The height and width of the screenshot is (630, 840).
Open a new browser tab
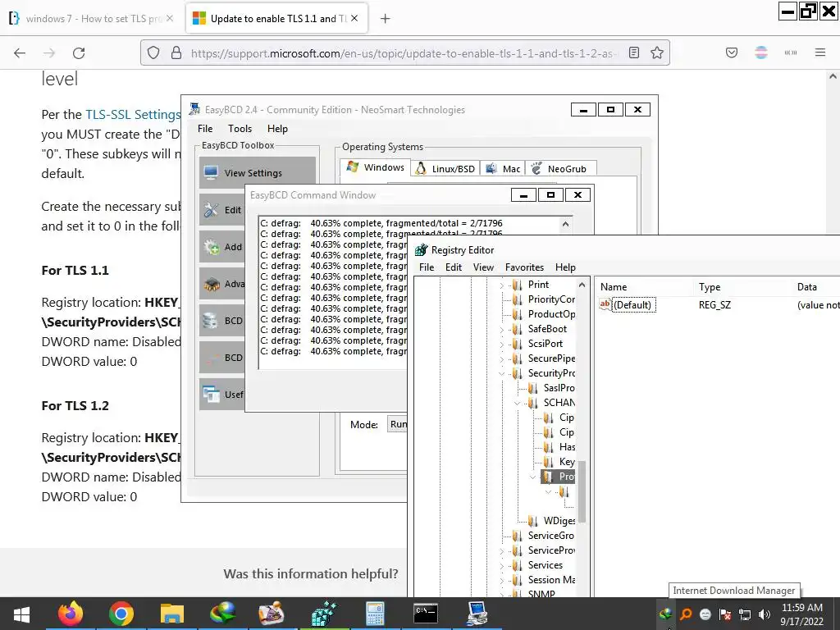[x=385, y=19]
